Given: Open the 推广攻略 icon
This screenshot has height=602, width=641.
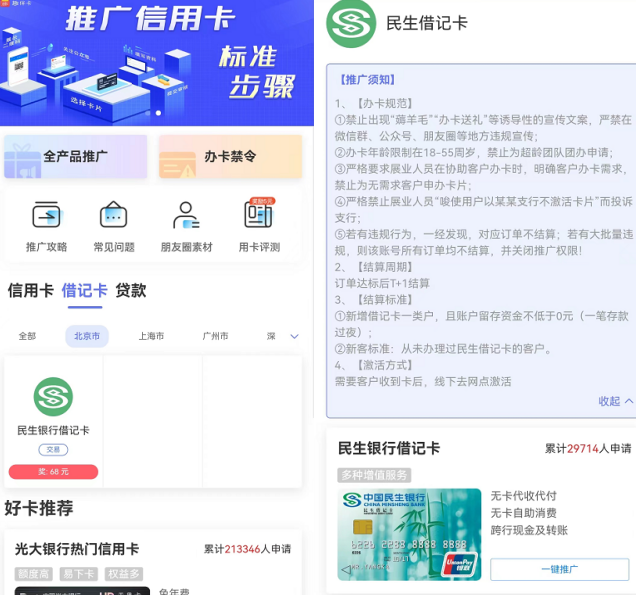Looking at the screenshot, I should [x=46, y=216].
